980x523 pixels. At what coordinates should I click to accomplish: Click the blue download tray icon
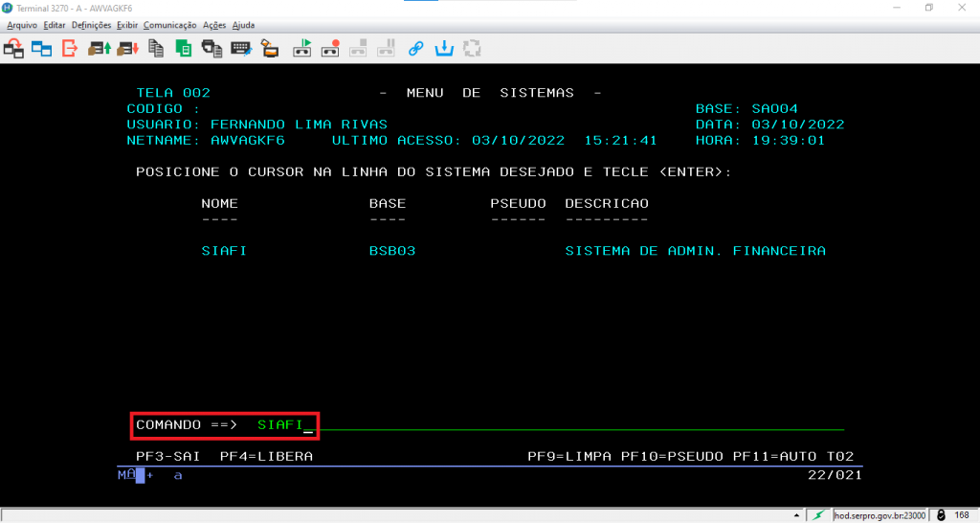click(443, 47)
